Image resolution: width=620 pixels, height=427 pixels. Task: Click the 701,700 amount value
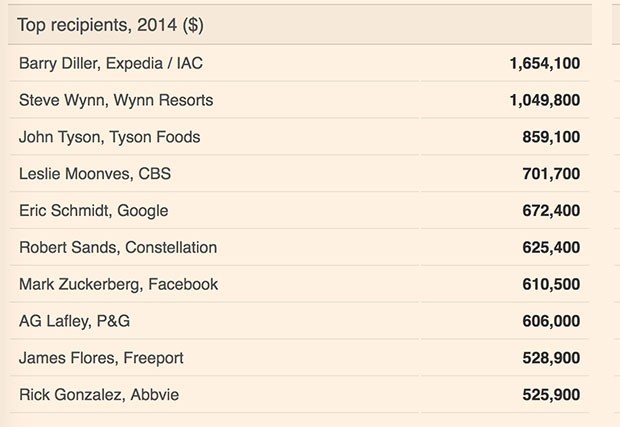click(551, 174)
